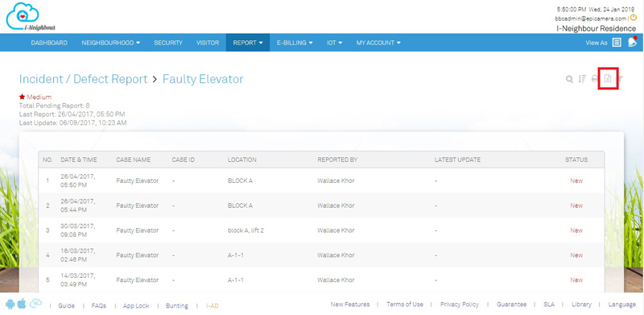Expand the My Account menu dropdown

point(378,43)
